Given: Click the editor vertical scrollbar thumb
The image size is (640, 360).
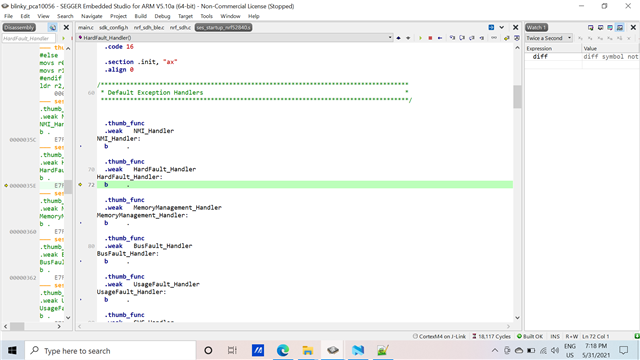Looking at the screenshot, I should (x=517, y=97).
